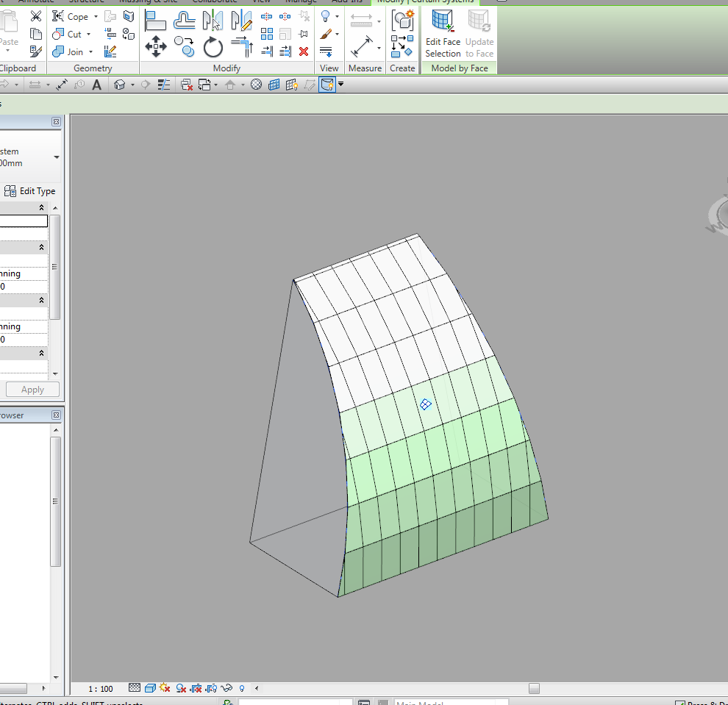This screenshot has height=705, width=728.
Task: Click the horizontal view scrollbar thumb
Action: tap(534, 689)
